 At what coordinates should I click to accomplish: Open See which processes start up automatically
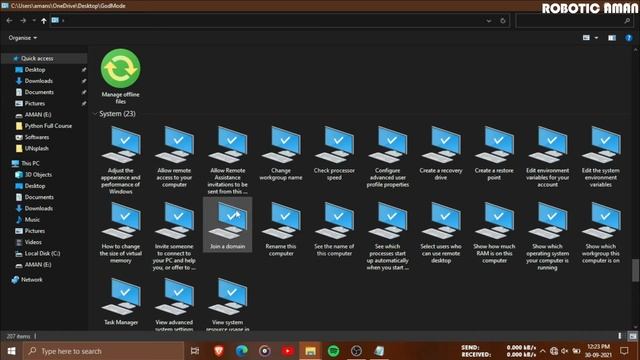[388, 236]
